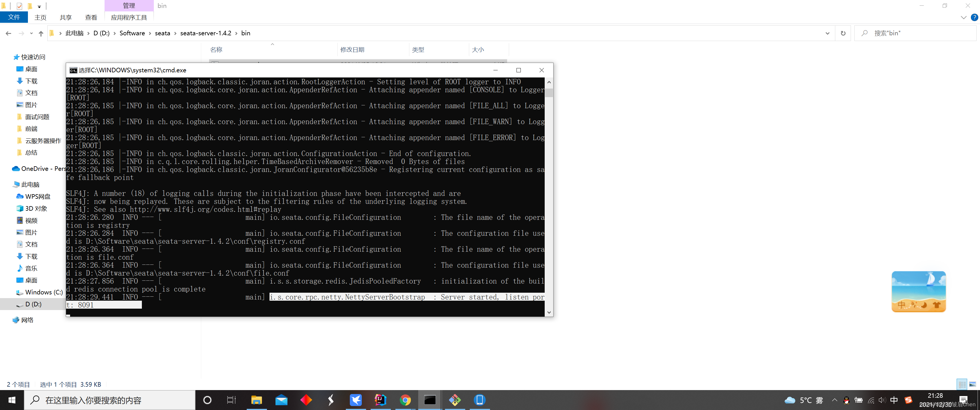Image resolution: width=980 pixels, height=410 pixels.
Task: Click the refresh button beside address bar
Action: [843, 33]
